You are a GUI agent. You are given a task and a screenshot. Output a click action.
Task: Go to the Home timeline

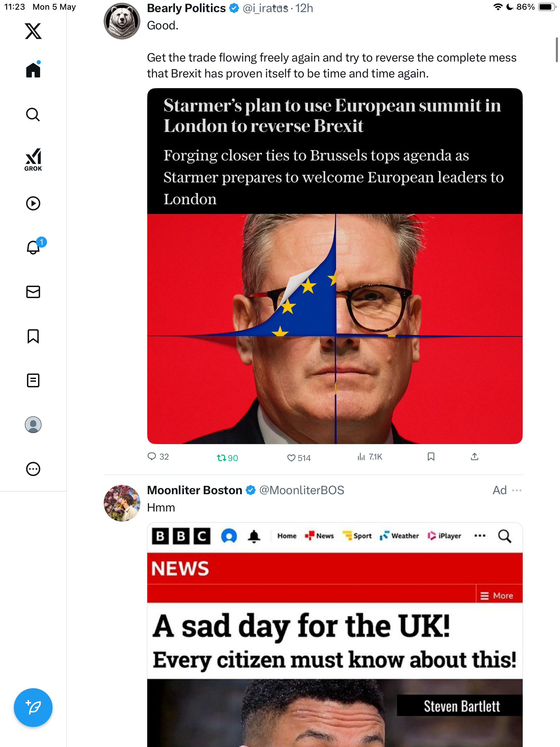[x=33, y=70]
